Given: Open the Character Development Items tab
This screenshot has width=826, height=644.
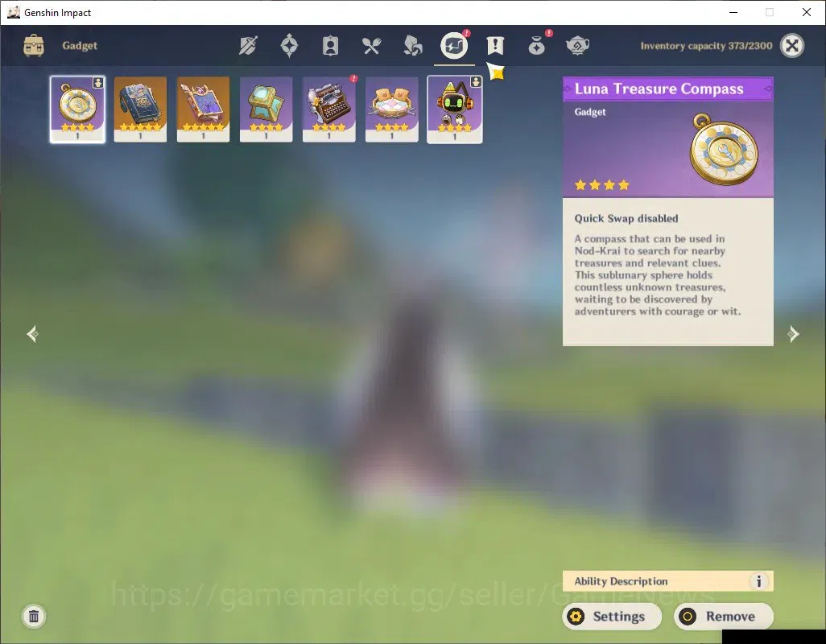Looking at the screenshot, I should pyautogui.click(x=330, y=46).
